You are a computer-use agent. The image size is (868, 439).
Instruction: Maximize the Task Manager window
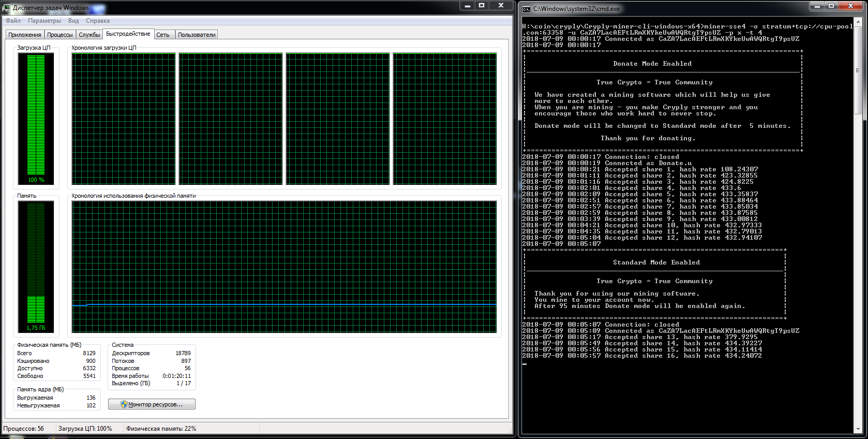482,6
